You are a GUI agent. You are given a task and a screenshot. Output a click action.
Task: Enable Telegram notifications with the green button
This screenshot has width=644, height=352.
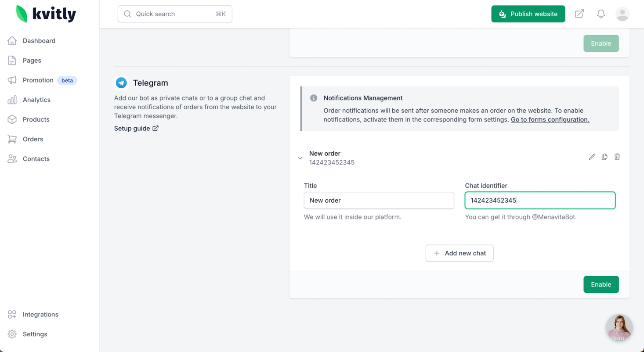(601, 284)
